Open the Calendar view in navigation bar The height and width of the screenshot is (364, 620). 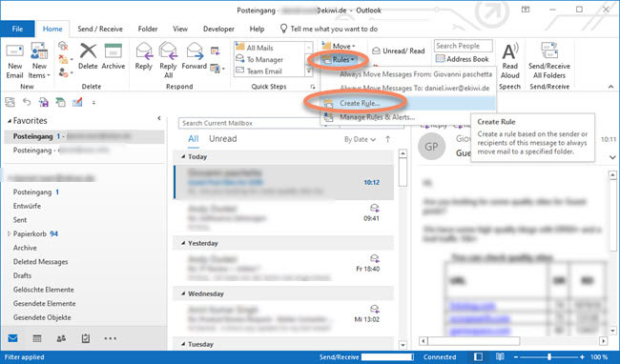[37, 338]
